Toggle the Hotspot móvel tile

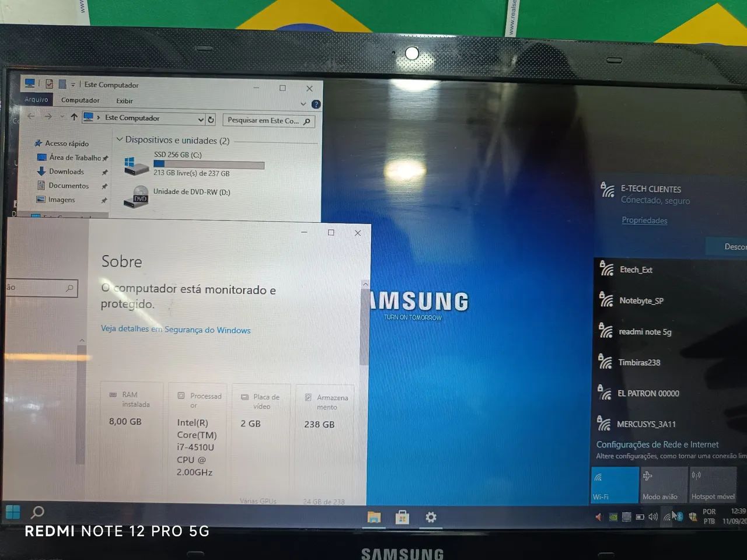click(x=713, y=485)
